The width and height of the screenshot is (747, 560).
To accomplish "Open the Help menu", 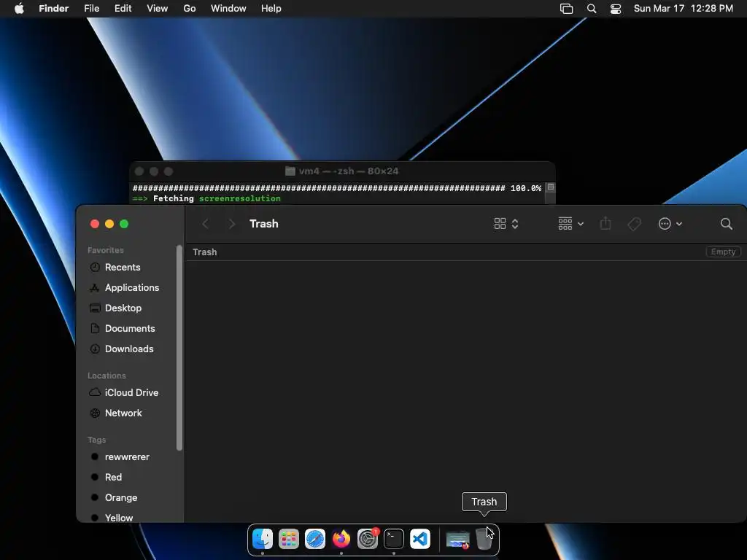I will coord(271,9).
